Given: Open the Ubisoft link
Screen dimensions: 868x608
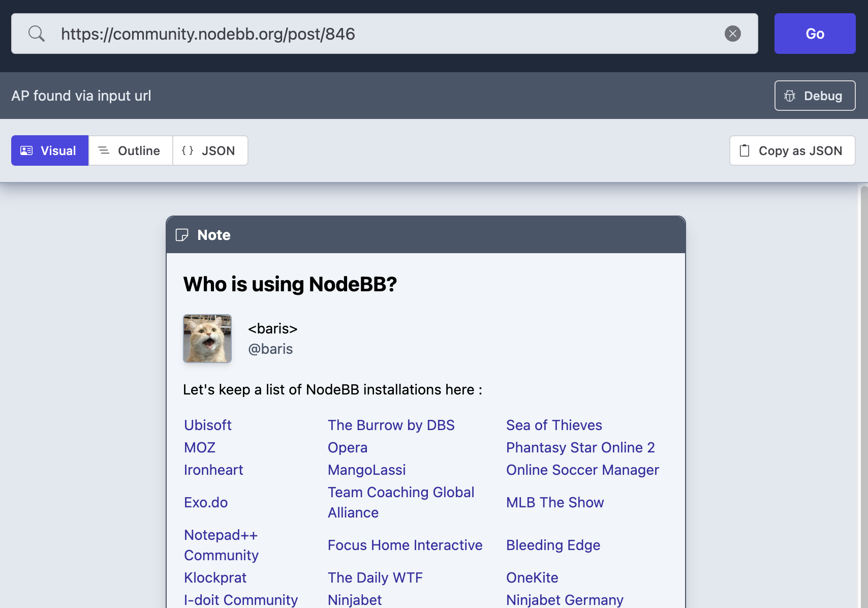Looking at the screenshot, I should (x=208, y=425).
